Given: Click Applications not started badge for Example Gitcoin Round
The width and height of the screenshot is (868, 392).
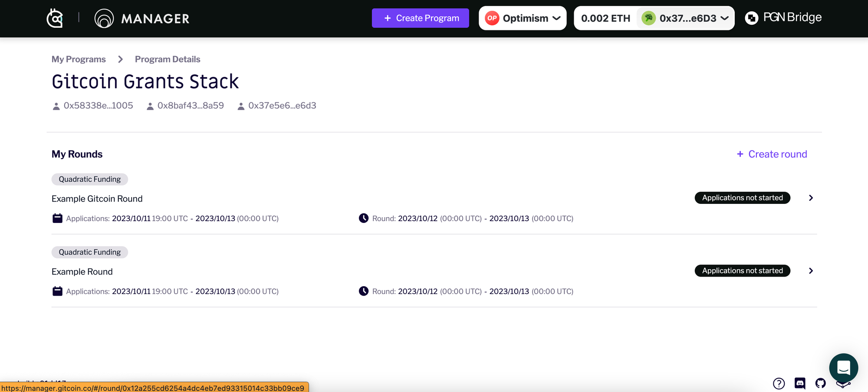Looking at the screenshot, I should (x=743, y=198).
